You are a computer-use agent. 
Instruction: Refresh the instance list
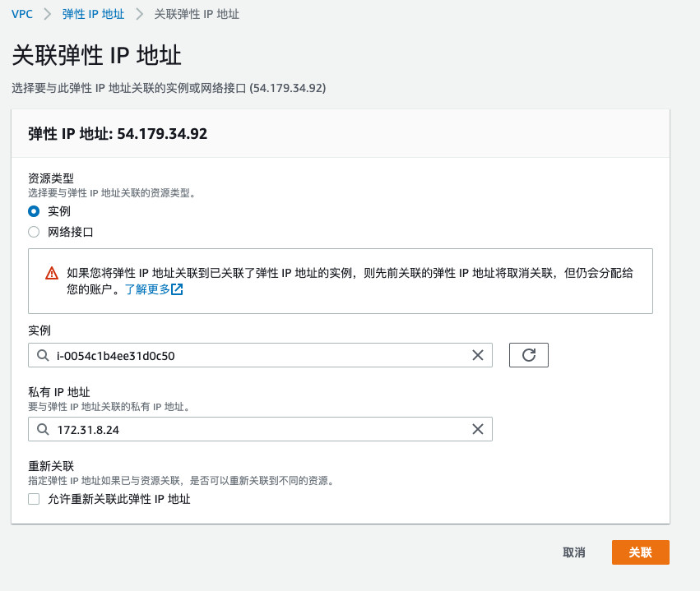pyautogui.click(x=528, y=354)
